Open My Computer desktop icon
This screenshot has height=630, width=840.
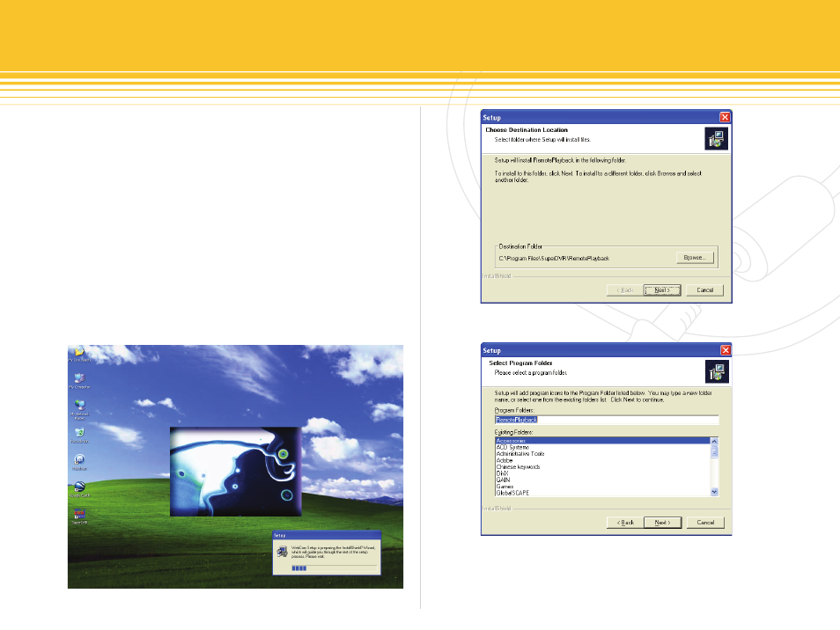click(x=79, y=380)
